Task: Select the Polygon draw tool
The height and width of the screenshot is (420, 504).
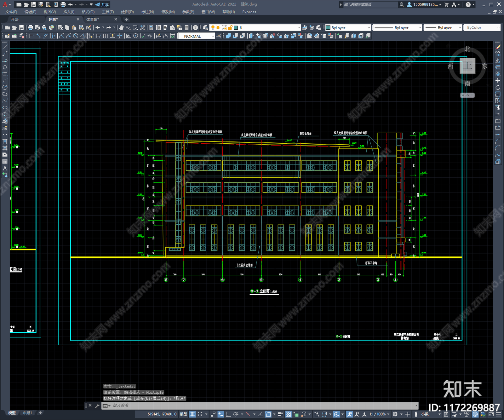Action: tap(5, 67)
